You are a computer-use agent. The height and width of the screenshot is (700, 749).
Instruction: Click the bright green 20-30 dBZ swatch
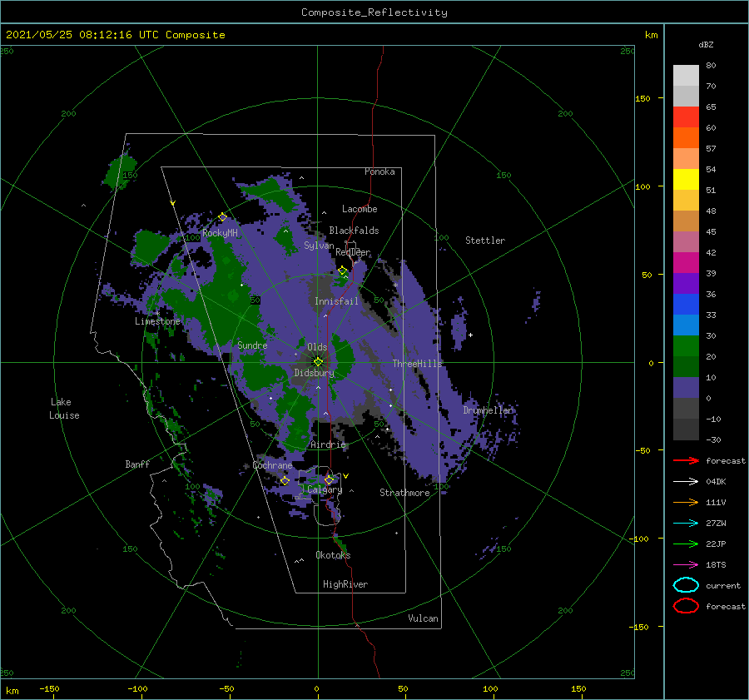pyautogui.click(x=686, y=346)
